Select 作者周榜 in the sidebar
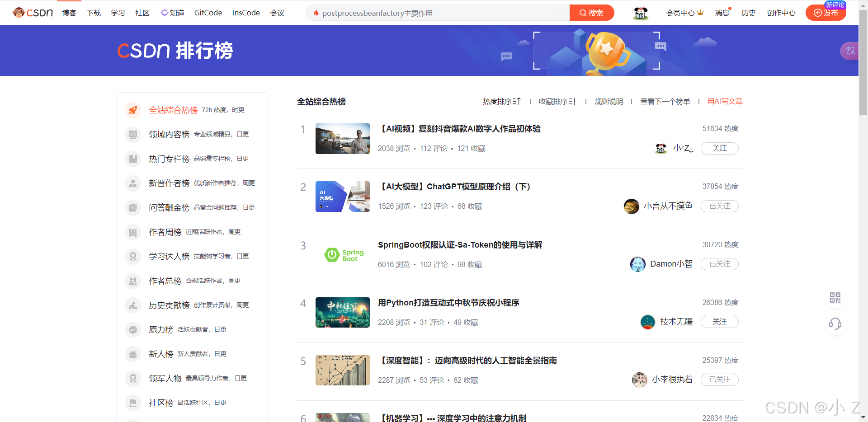The width and height of the screenshot is (868, 422). [165, 232]
